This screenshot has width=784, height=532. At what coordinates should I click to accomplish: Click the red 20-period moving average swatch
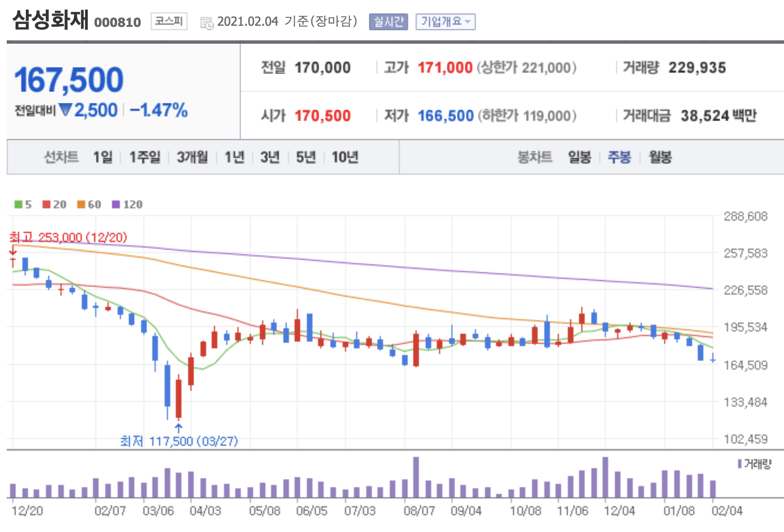point(46,204)
